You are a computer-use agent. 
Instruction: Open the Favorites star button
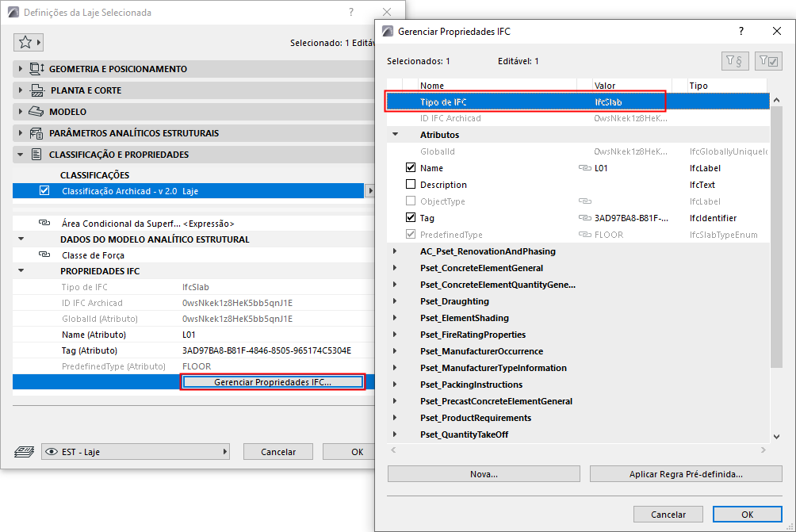pyautogui.click(x=28, y=42)
